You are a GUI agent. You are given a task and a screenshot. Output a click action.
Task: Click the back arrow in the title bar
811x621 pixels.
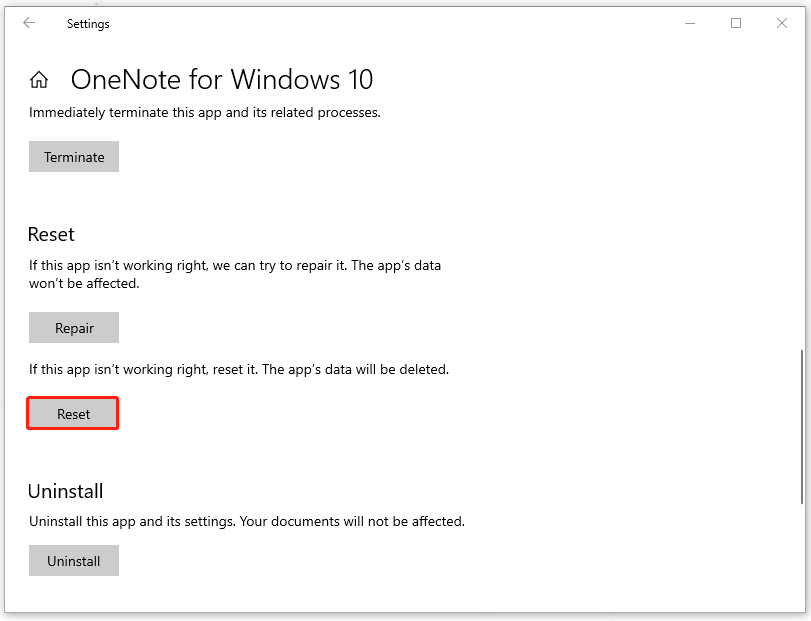(x=28, y=22)
